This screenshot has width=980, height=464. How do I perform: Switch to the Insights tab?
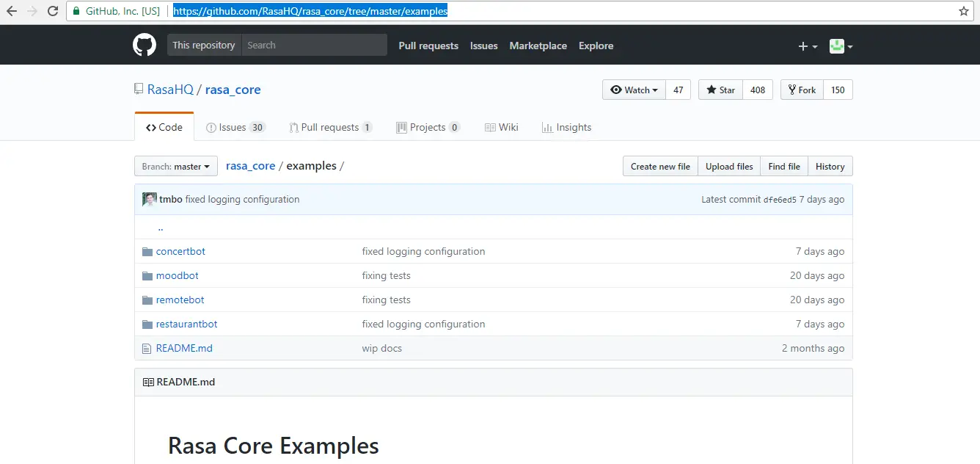pyautogui.click(x=566, y=127)
